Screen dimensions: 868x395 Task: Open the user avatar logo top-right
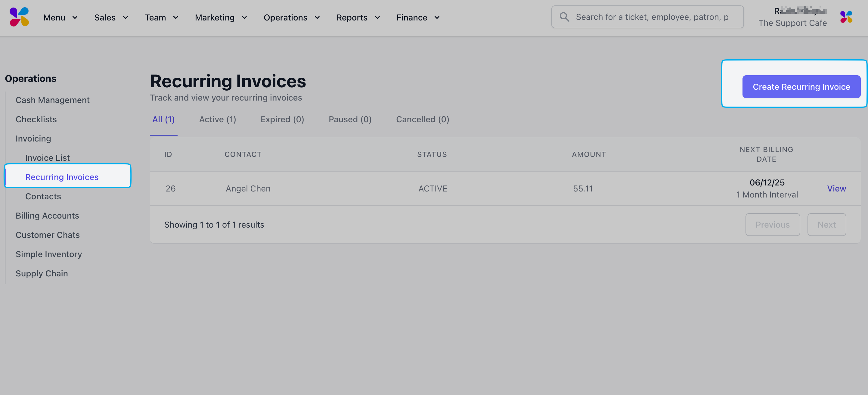pos(846,17)
